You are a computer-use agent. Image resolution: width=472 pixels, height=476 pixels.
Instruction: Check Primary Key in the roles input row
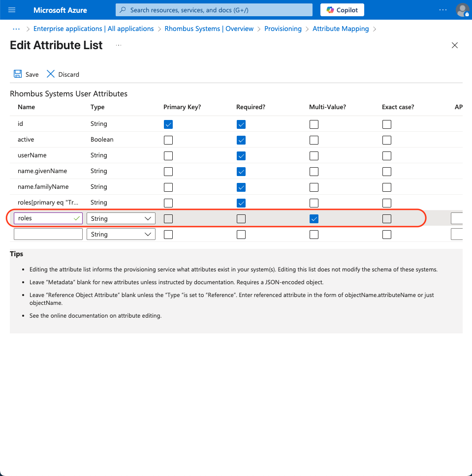[168, 219]
